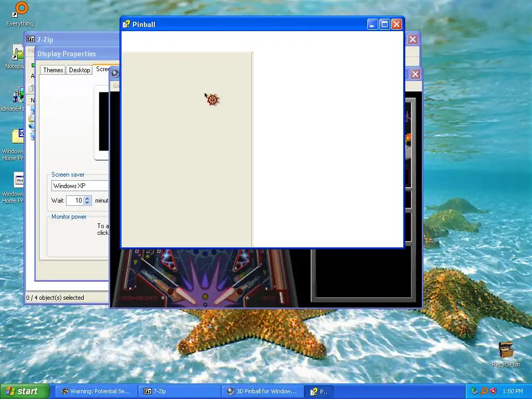Viewport: 532px width, 399px height.
Task: Minimize the Pinball window
Action: (x=372, y=24)
